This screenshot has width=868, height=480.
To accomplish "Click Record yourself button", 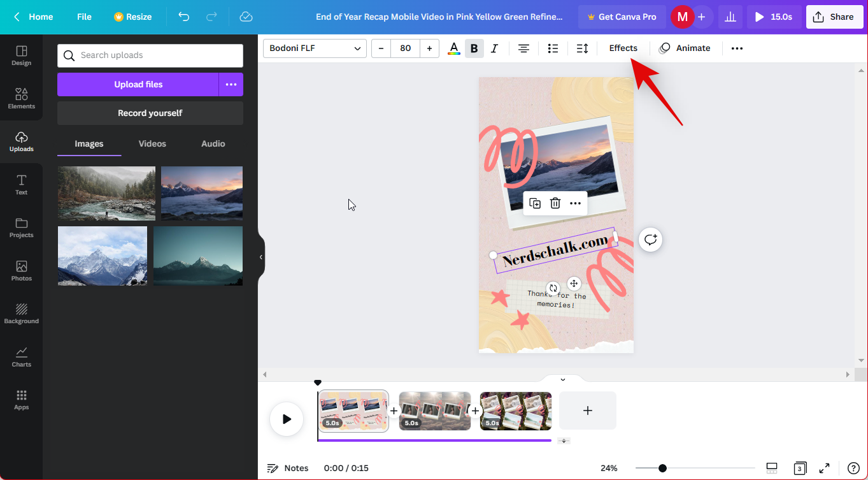I will coord(150,113).
